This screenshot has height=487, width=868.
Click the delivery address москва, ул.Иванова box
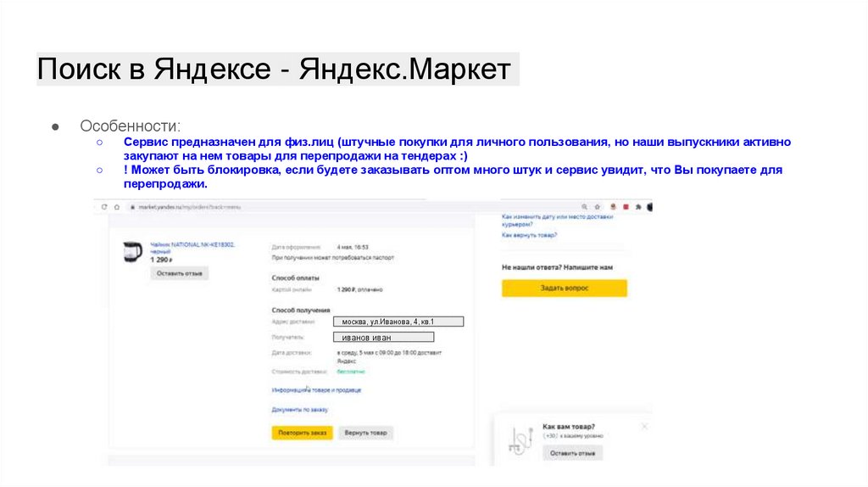(398, 322)
